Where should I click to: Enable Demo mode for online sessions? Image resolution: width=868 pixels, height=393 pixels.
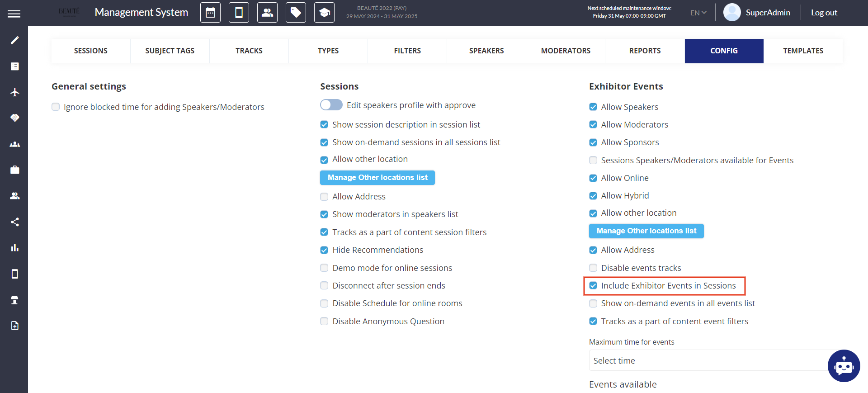[x=324, y=268]
